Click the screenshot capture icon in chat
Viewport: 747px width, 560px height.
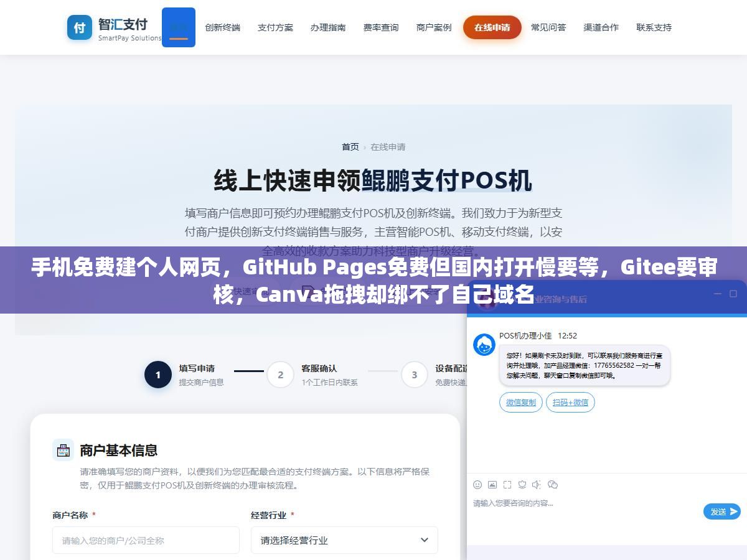coord(507,485)
